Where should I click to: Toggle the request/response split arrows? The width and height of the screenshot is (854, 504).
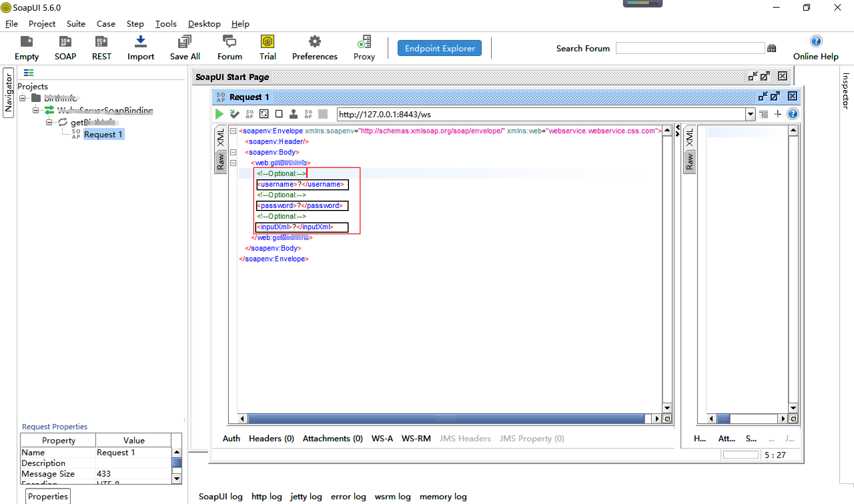click(678, 130)
